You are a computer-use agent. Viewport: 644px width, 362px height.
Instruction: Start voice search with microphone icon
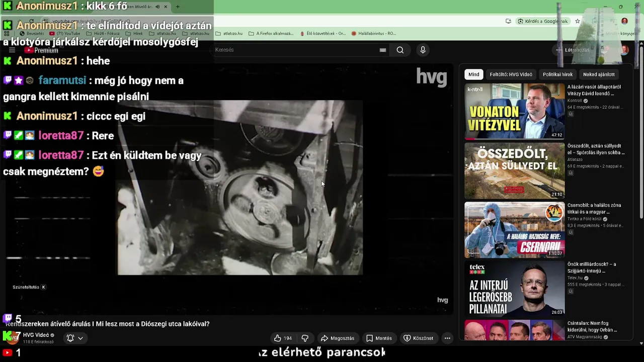point(423,50)
